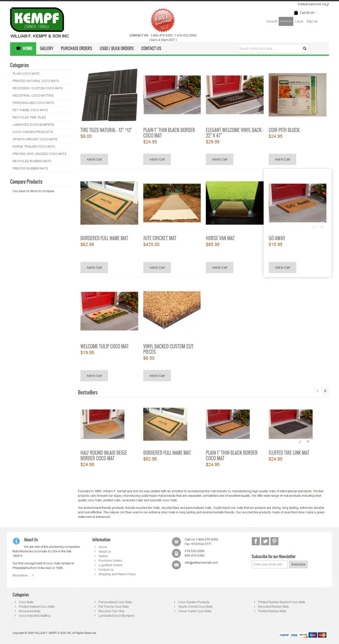Click the newsletter Subscribe button
339x644 pixels.
click(298, 564)
